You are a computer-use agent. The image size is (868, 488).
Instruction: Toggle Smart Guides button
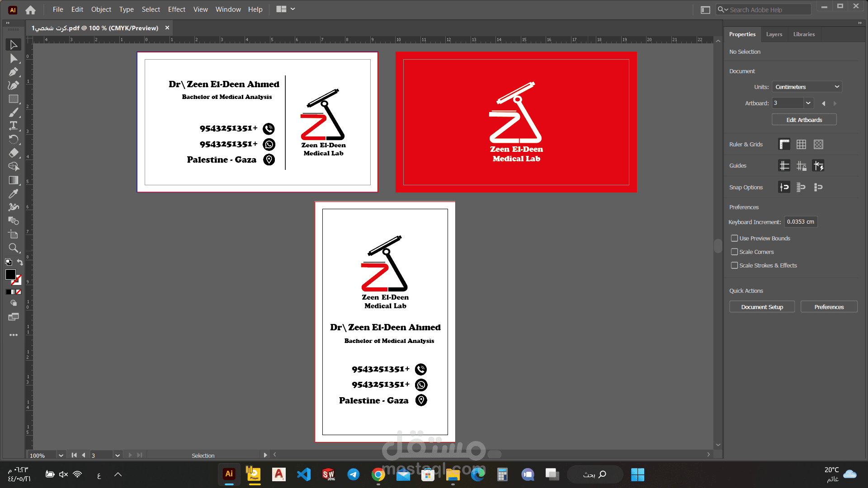coord(818,166)
